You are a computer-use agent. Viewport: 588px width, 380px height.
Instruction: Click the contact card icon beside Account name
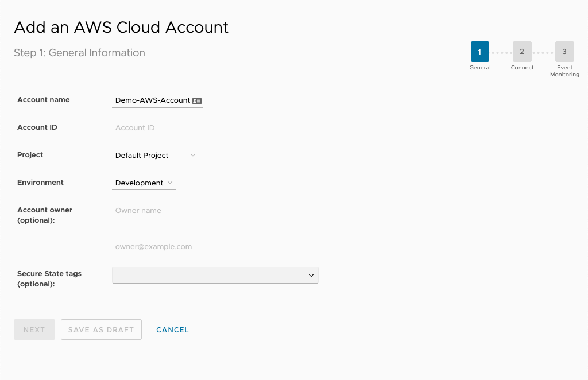pos(197,100)
